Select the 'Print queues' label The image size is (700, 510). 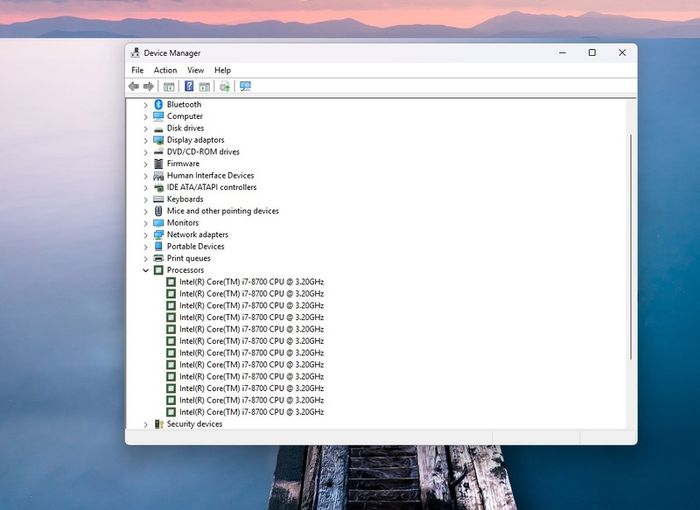coord(188,258)
